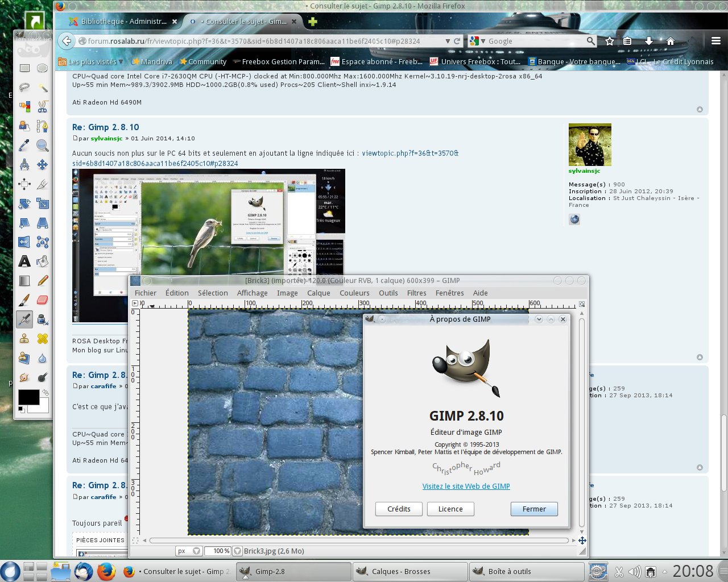Viewport: 728px width, 582px height.
Task: Select the Perspective tool
Action: [x=43, y=223]
